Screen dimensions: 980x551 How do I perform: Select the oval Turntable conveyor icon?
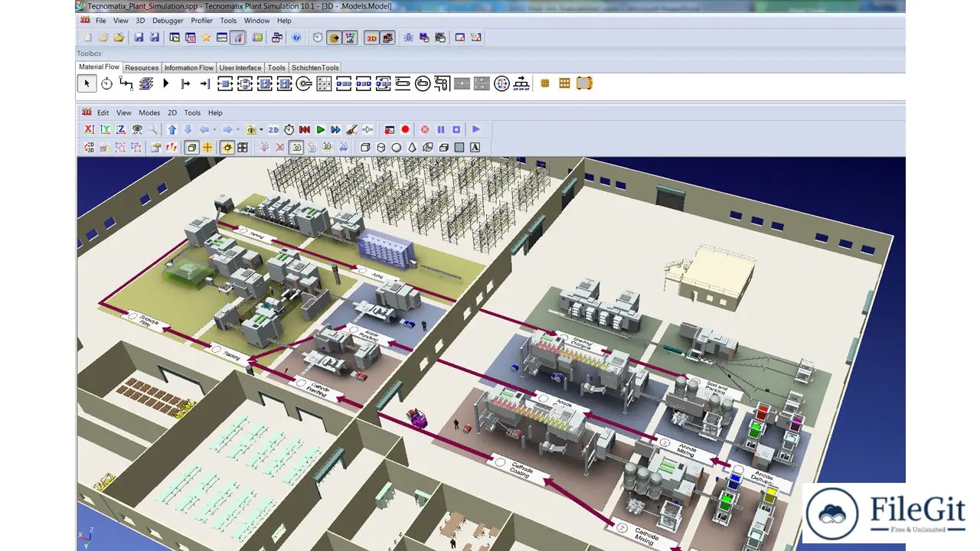(423, 83)
